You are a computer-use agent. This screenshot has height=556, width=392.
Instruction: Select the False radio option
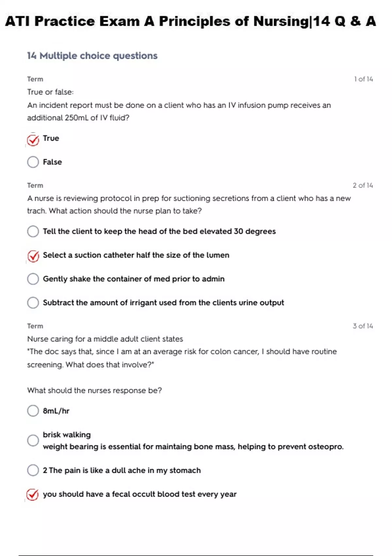point(33,162)
